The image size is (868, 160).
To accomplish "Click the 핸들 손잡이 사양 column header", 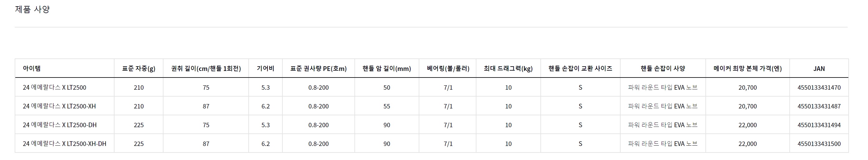I will 663,68.
